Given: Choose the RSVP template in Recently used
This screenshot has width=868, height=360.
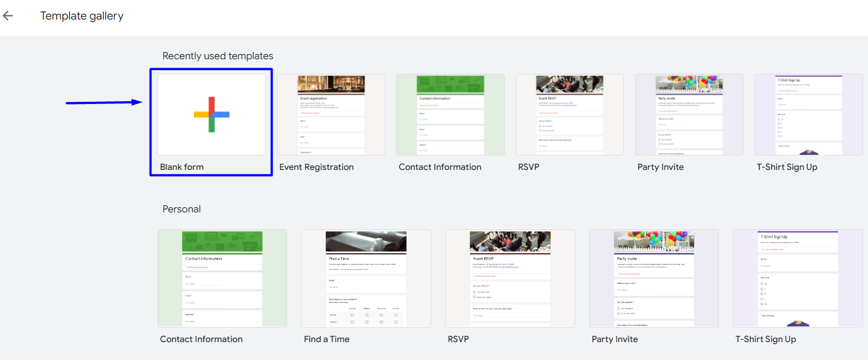Looking at the screenshot, I should 569,114.
